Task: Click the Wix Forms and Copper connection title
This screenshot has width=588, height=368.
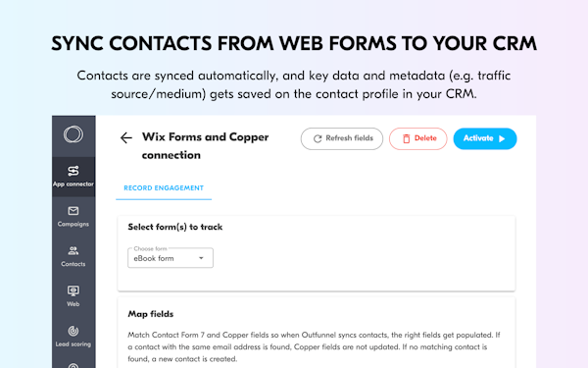Action: click(205, 146)
